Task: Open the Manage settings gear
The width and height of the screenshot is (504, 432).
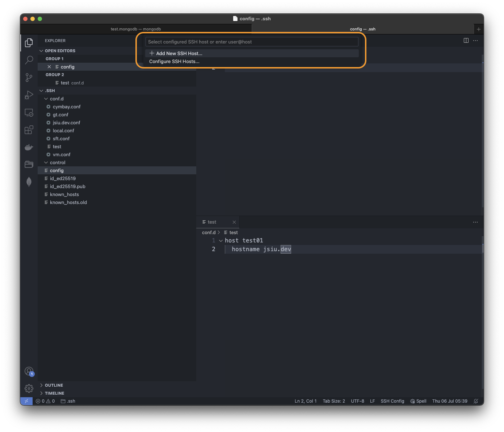Action: tap(29, 388)
